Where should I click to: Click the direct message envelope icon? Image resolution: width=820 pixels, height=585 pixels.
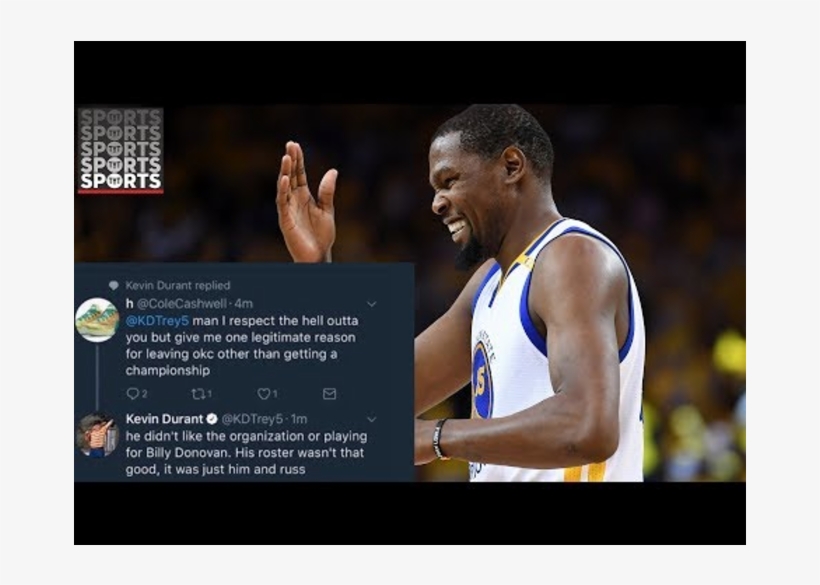pyautogui.click(x=329, y=395)
